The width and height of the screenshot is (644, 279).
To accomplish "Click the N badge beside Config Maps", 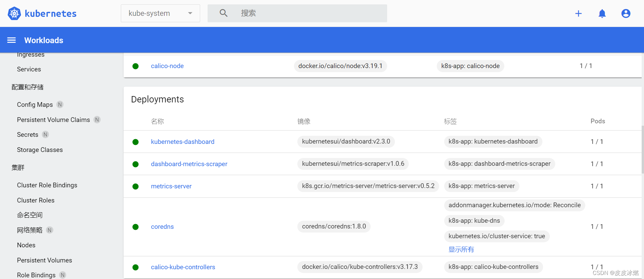I will [x=60, y=104].
